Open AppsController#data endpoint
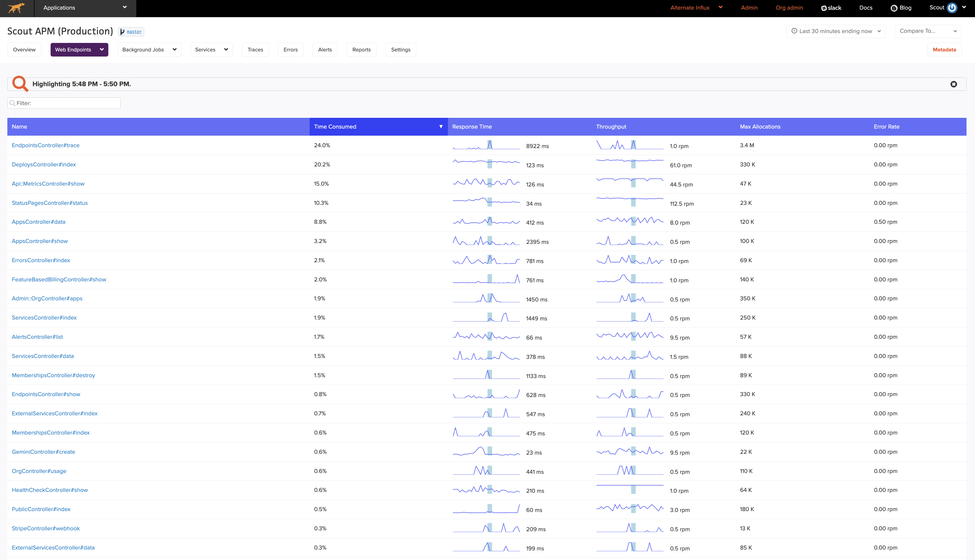Screen dimensions: 975x560 point(38,222)
